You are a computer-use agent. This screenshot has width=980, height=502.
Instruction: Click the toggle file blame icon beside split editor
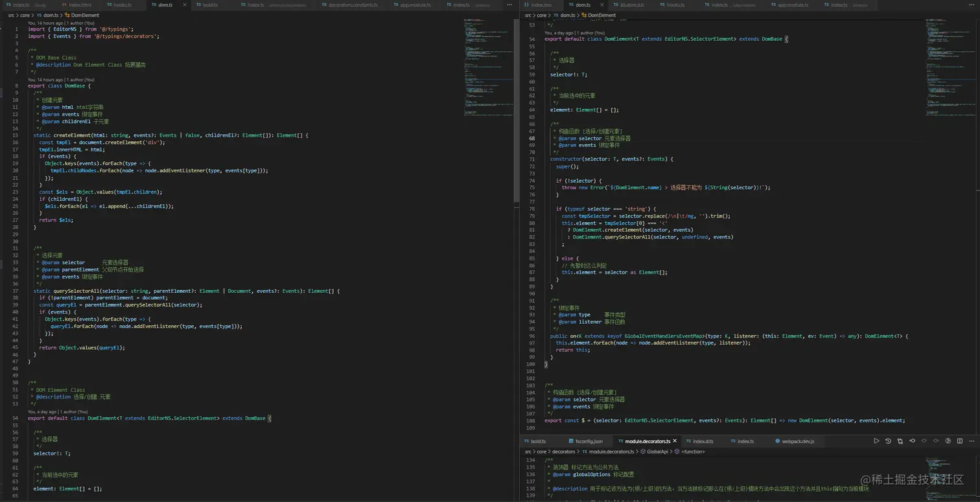[948, 441]
